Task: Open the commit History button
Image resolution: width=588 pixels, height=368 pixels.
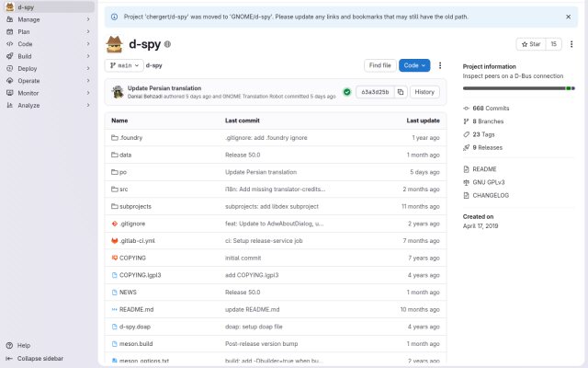Action: [x=424, y=92]
